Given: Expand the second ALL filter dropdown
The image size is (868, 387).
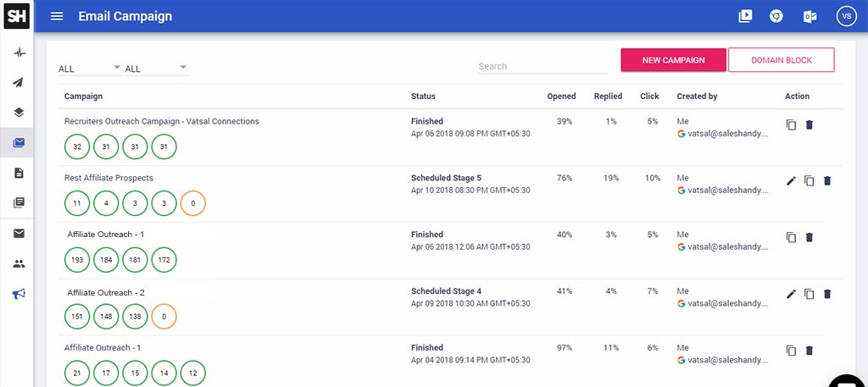Looking at the screenshot, I should [x=157, y=68].
